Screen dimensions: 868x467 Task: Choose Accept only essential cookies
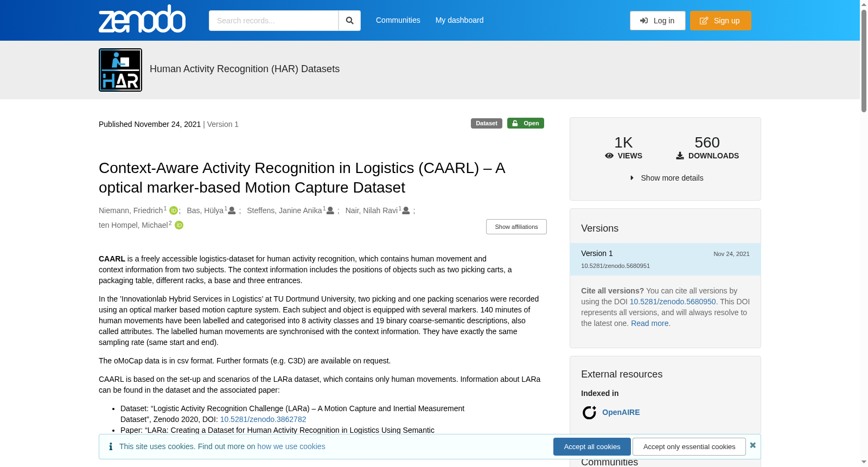point(689,447)
